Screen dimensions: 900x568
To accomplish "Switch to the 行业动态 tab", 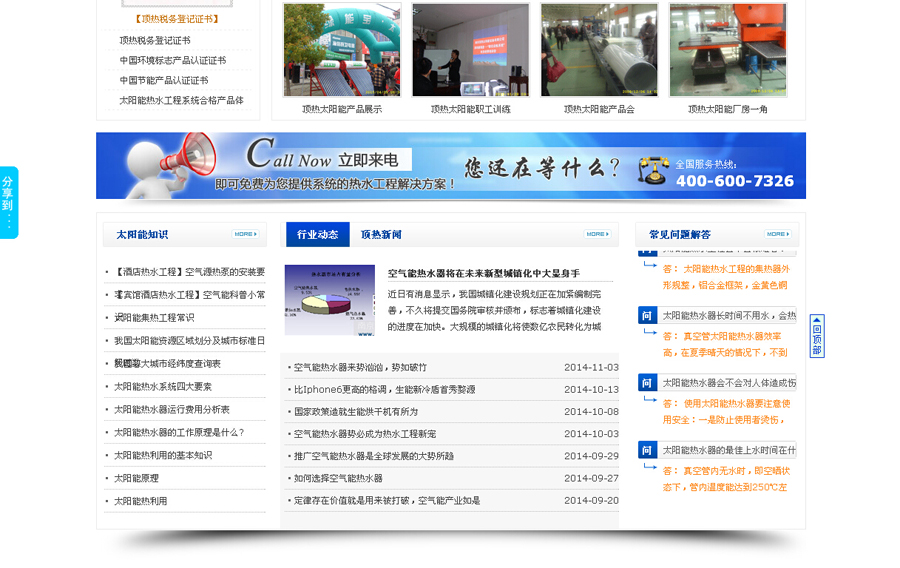I will pos(317,234).
